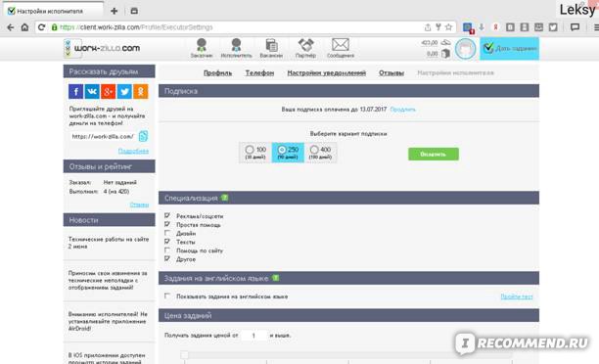
Task: Open Отзывы link in ratings panel
Action: pyautogui.click(x=139, y=205)
